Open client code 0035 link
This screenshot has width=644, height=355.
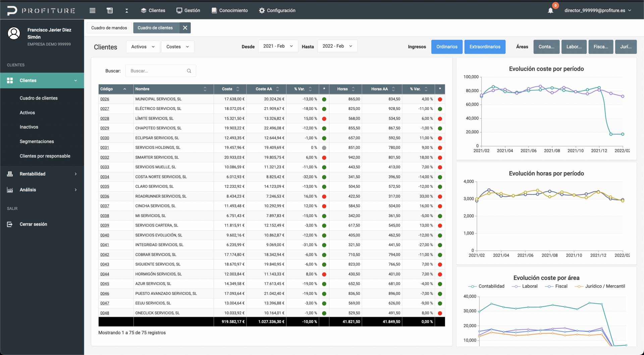pyautogui.click(x=105, y=187)
